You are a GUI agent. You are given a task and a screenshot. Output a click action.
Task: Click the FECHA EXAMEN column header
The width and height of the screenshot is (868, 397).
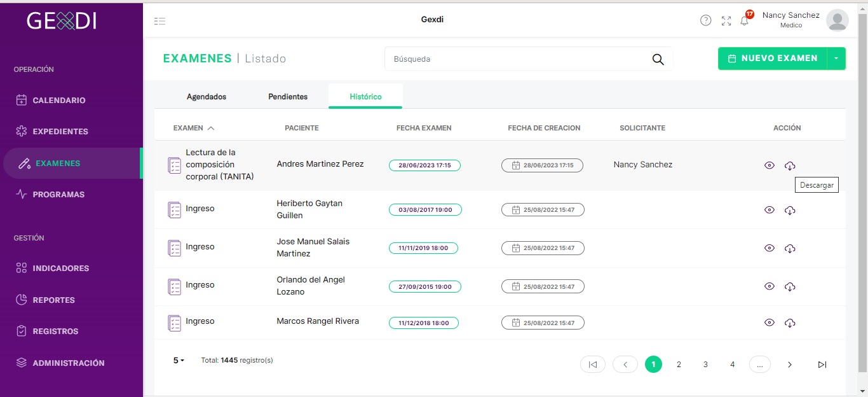coord(424,128)
